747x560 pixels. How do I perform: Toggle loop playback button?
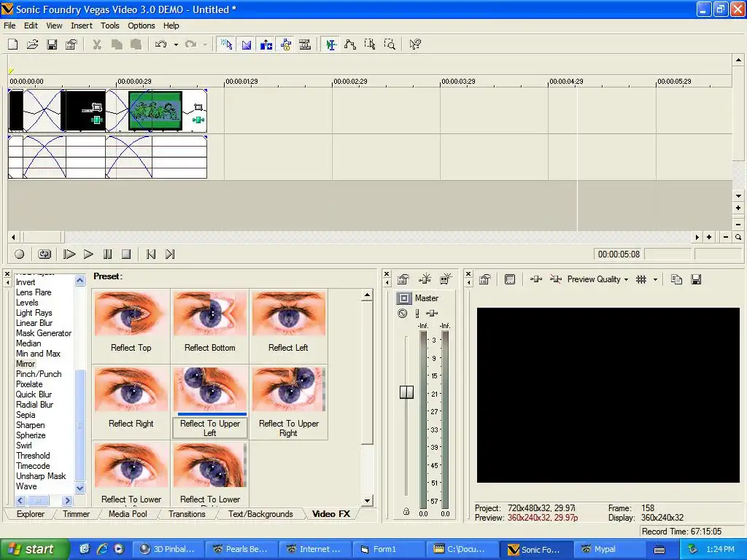tap(44, 254)
